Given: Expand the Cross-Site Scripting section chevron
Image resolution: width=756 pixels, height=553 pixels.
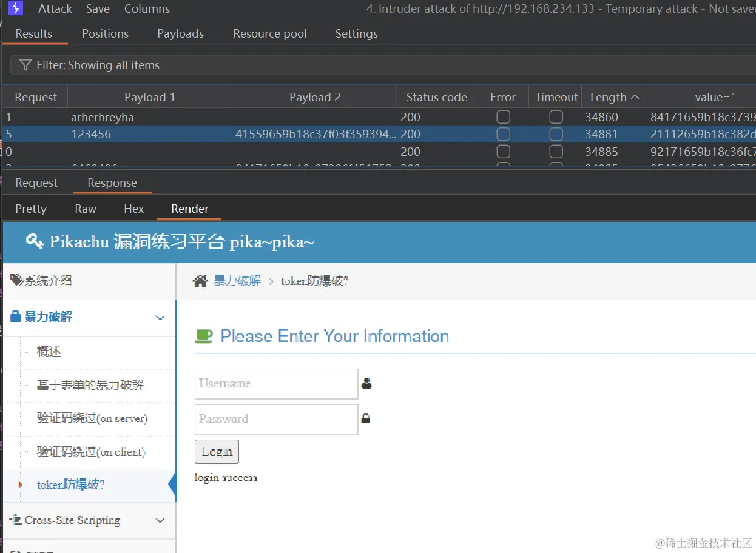Looking at the screenshot, I should 160,520.
